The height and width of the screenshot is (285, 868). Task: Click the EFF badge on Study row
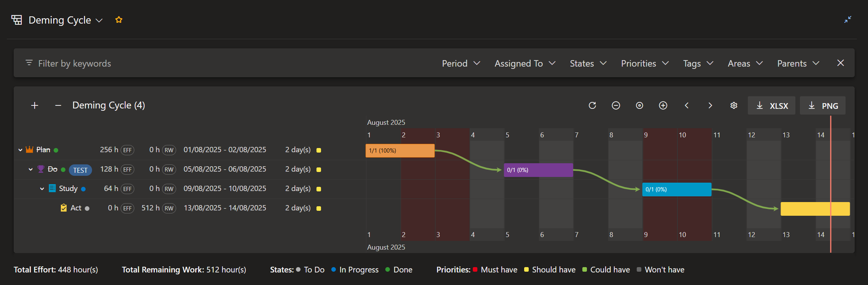pos(127,189)
